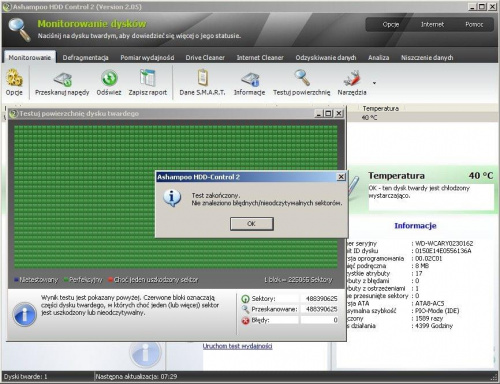
Task: Close the surface test window
Action: click(x=339, y=113)
